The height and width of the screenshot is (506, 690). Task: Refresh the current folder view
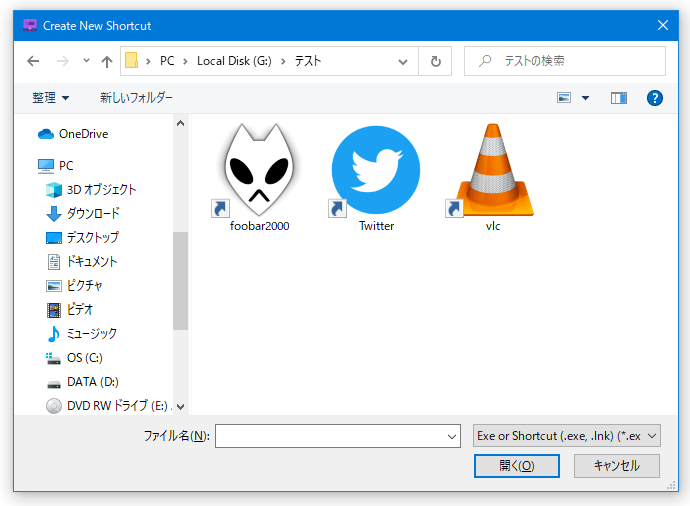(x=435, y=61)
